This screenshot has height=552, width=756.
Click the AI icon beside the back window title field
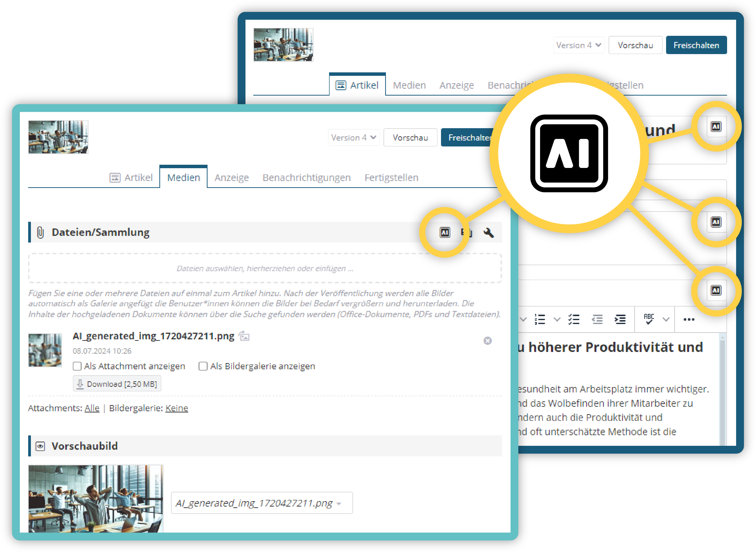click(716, 127)
